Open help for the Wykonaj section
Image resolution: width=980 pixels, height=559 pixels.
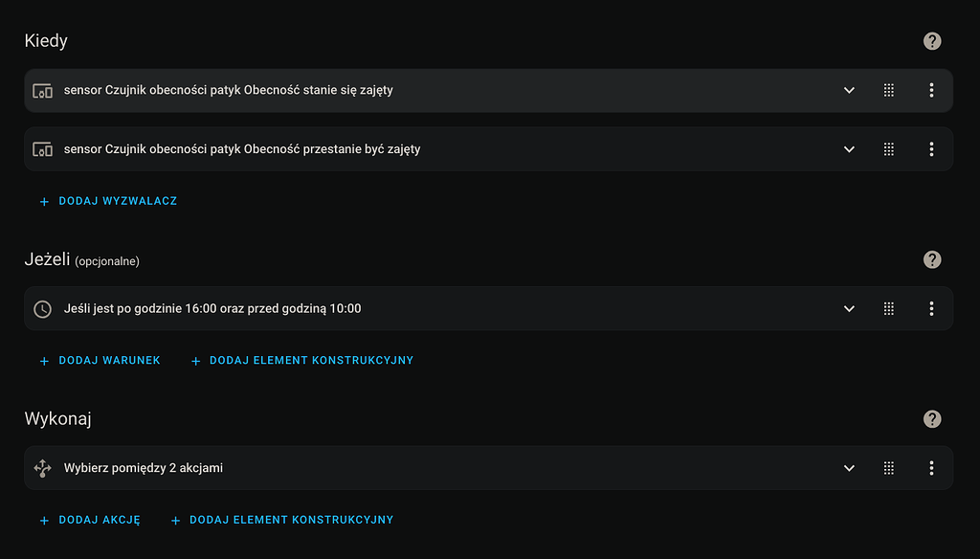click(x=932, y=419)
